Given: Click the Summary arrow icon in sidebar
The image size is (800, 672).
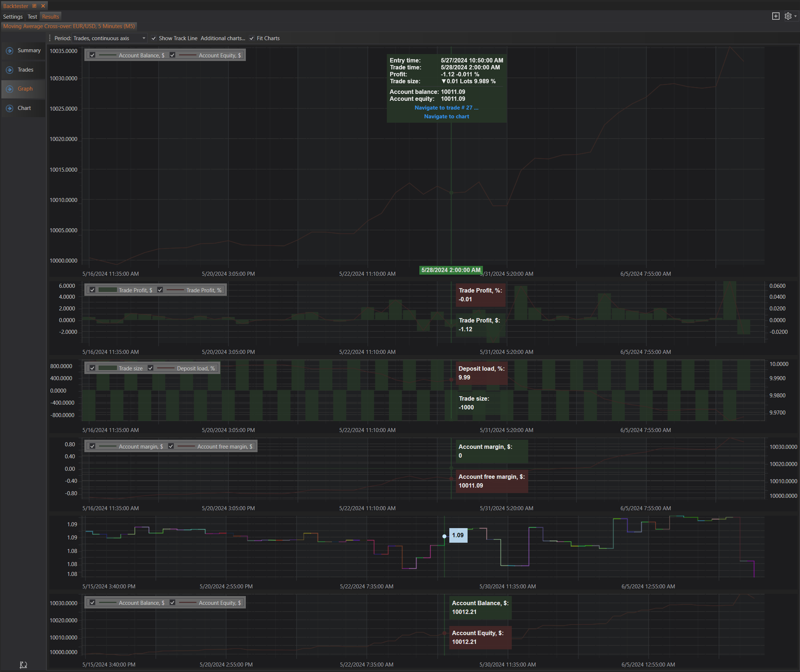Looking at the screenshot, I should point(10,51).
